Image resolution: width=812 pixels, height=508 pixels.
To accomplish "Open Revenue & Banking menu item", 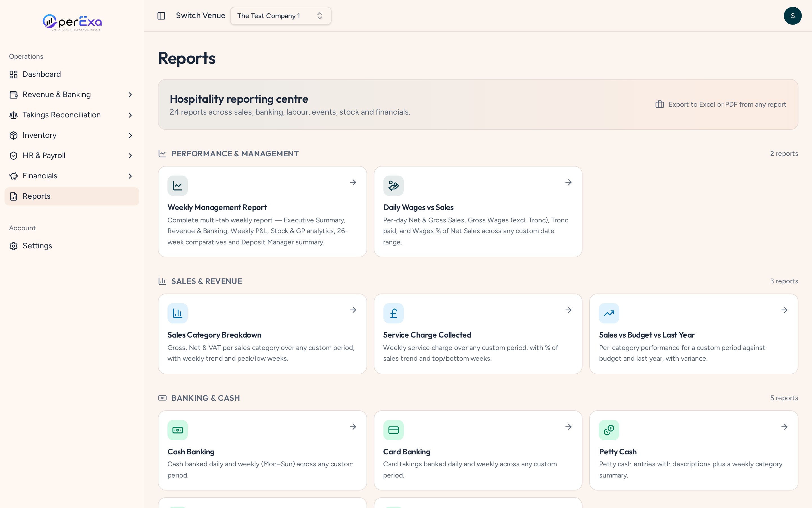I will pyautogui.click(x=72, y=95).
